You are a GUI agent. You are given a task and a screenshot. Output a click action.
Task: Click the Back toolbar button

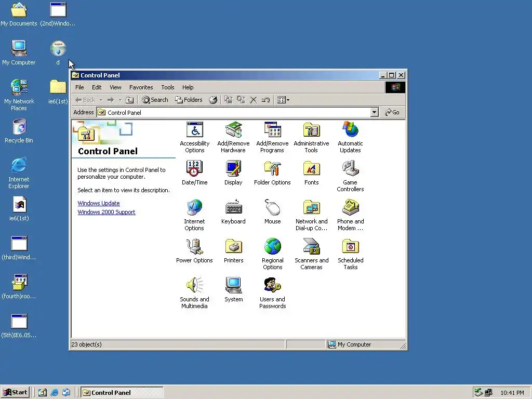click(85, 100)
